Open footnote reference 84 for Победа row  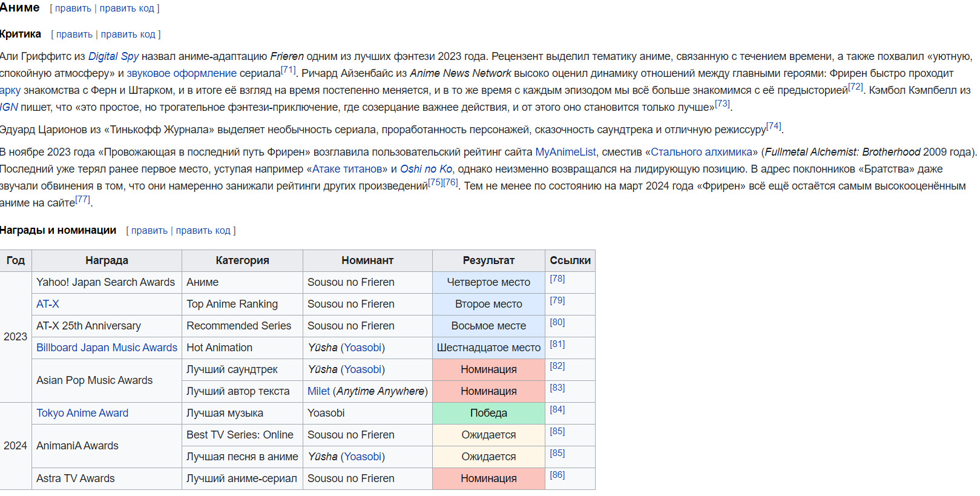point(557,409)
